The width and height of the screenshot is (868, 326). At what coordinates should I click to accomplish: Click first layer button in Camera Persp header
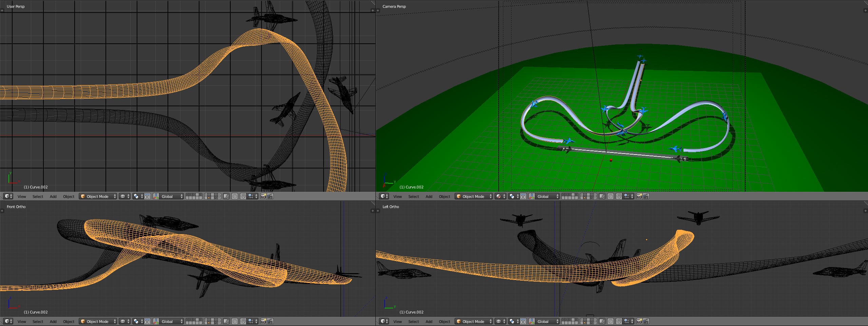tap(563, 195)
